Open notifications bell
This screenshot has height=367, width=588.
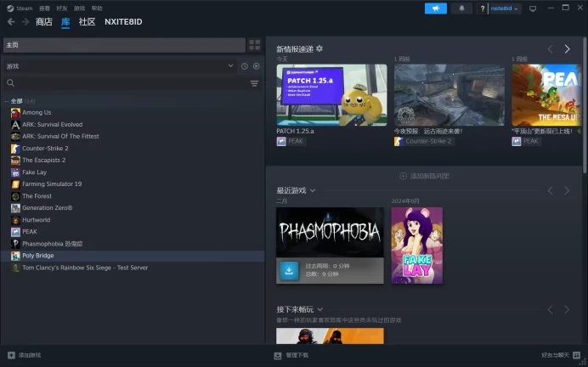pyautogui.click(x=461, y=8)
